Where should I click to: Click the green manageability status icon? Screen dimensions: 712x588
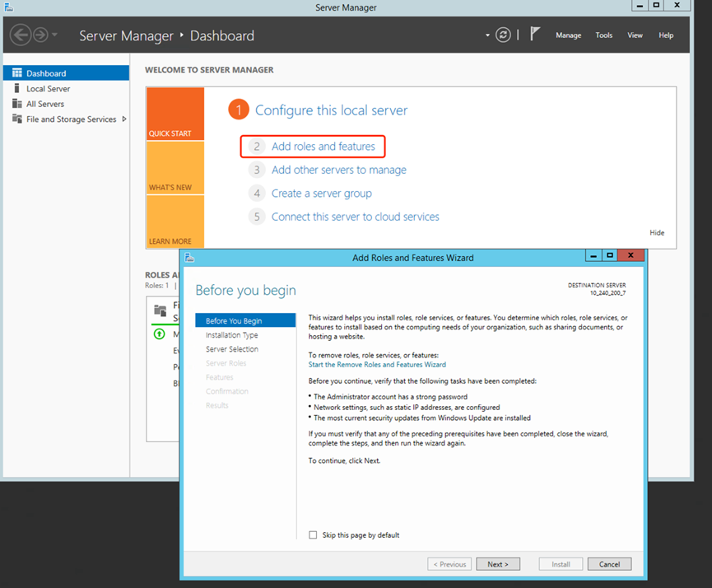coord(159,334)
